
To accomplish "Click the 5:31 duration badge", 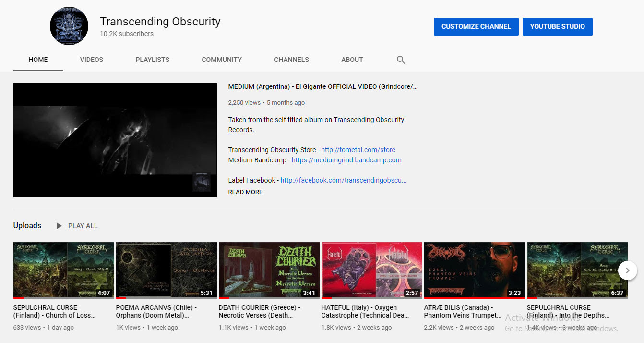I will [206, 293].
